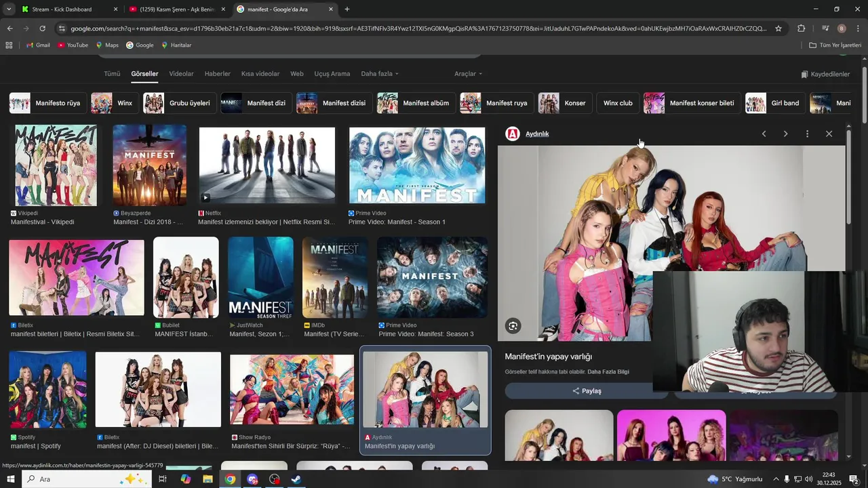Open the Google apps grid in bookmarks bar

[9, 45]
